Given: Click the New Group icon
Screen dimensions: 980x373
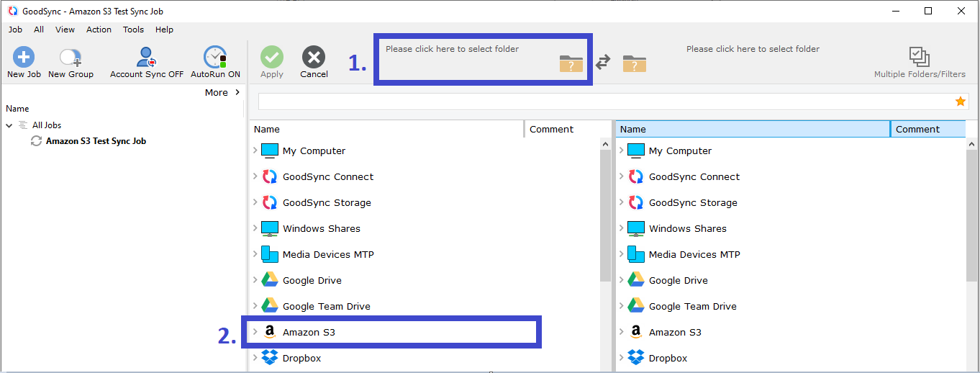Looking at the screenshot, I should click(x=71, y=58).
